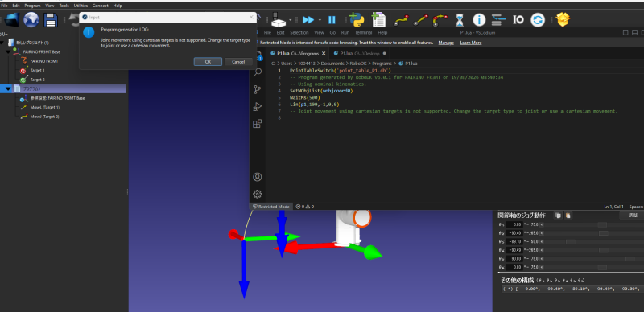Open the RoboDK File menu

click(4, 6)
